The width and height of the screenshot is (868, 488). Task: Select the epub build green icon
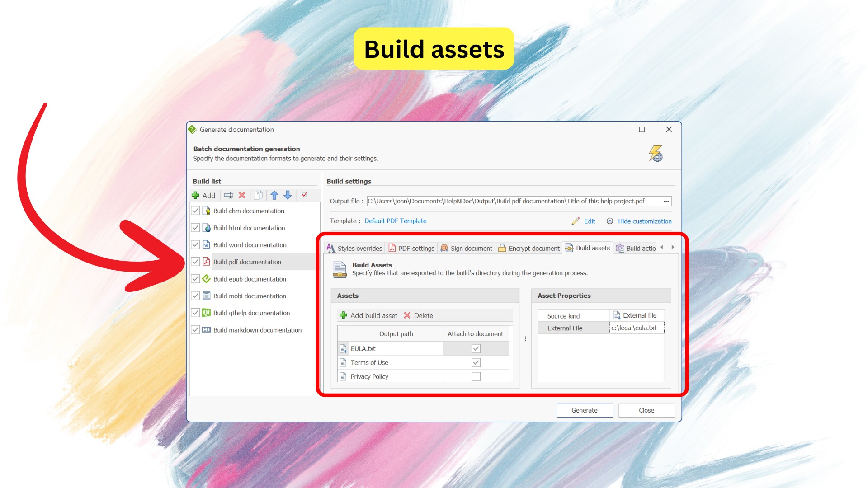point(207,279)
